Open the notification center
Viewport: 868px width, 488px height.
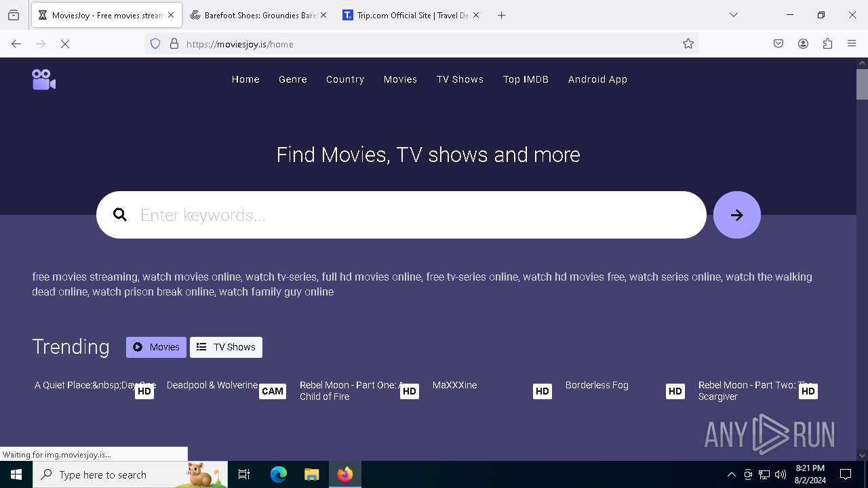click(846, 474)
